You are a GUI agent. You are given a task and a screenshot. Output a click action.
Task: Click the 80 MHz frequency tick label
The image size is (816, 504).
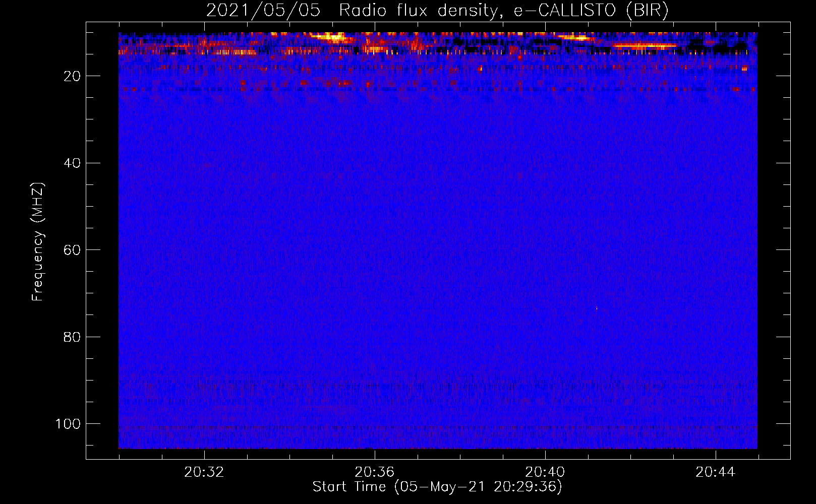click(x=72, y=337)
